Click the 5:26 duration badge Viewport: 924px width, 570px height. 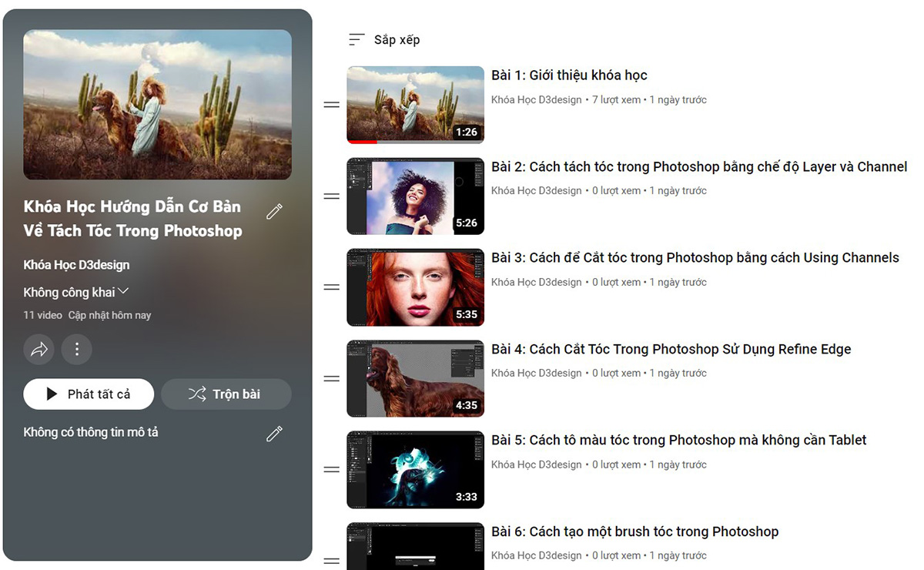467,223
